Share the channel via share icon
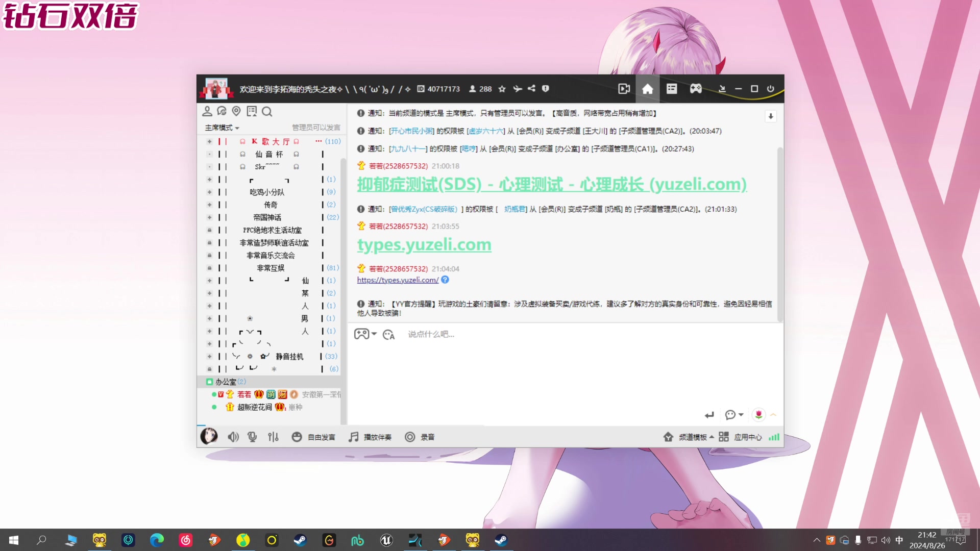Viewport: 980px width, 551px height. [x=531, y=89]
